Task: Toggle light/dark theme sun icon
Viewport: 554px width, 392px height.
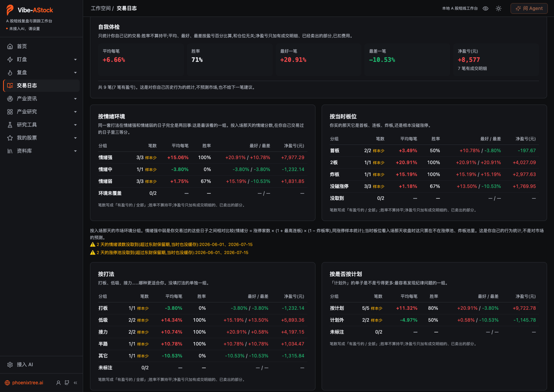Action: point(499,8)
